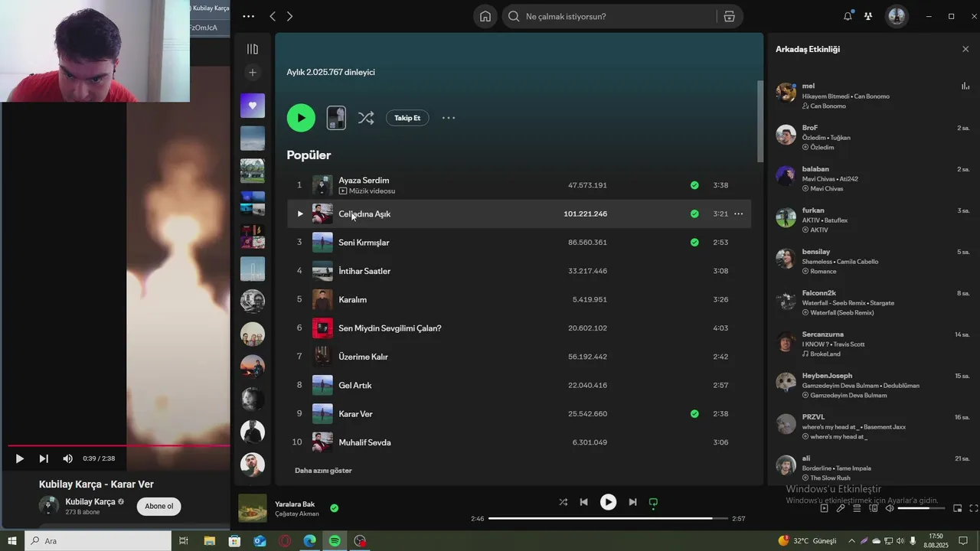Toggle shuffle in the Spotify player bar
Screen dimensions: 980x551
[563, 502]
